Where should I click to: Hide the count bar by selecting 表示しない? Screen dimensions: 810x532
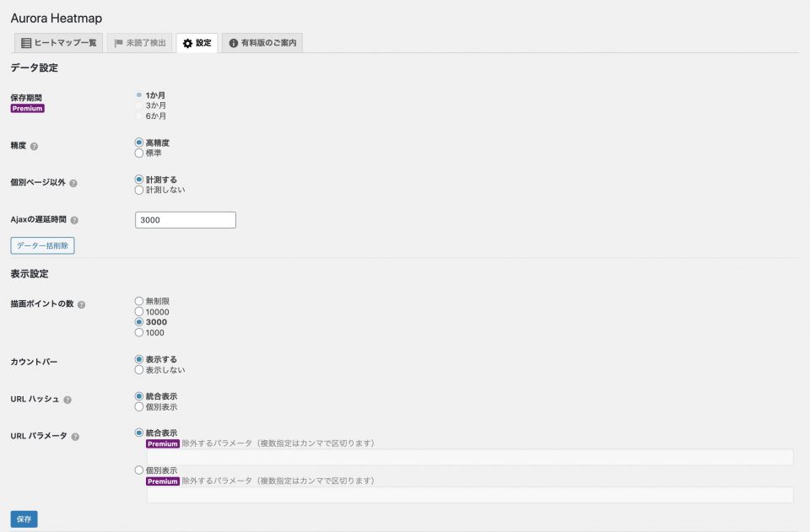point(138,369)
